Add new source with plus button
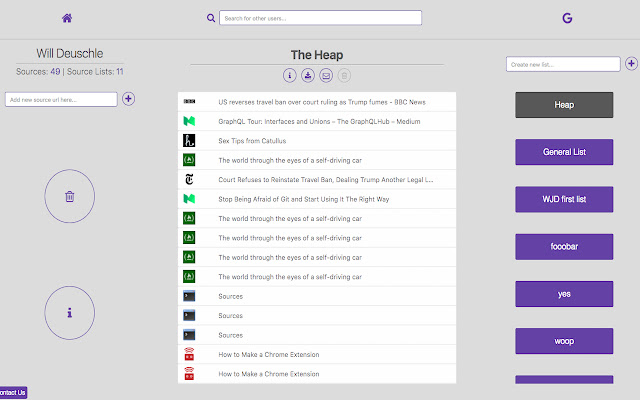The image size is (640, 400). (x=128, y=99)
